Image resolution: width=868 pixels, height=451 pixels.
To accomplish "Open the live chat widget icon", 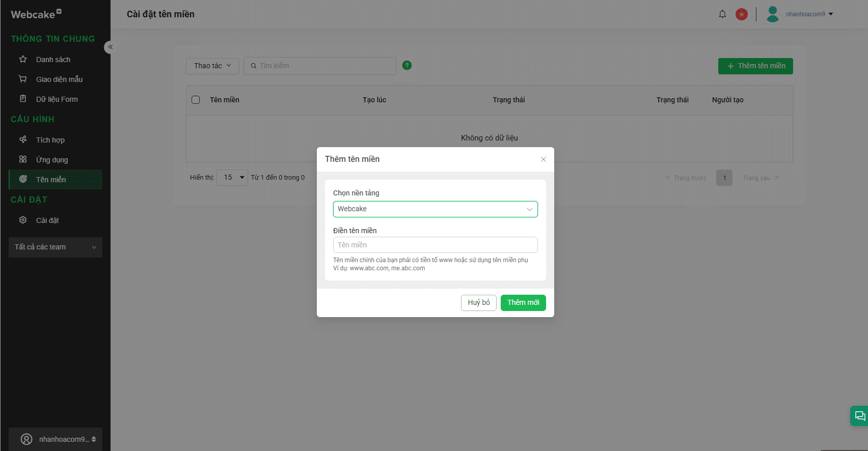I will (860, 416).
